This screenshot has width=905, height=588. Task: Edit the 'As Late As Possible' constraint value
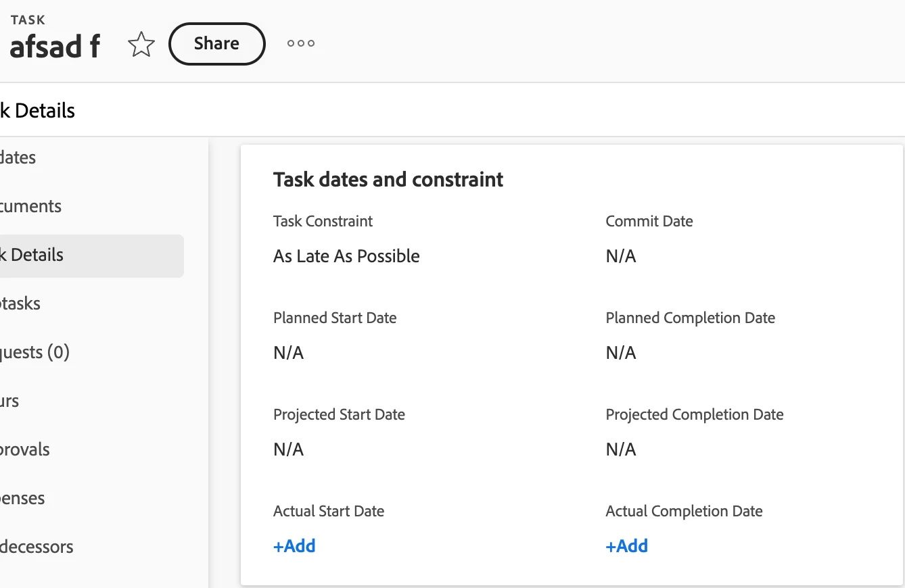(x=346, y=256)
